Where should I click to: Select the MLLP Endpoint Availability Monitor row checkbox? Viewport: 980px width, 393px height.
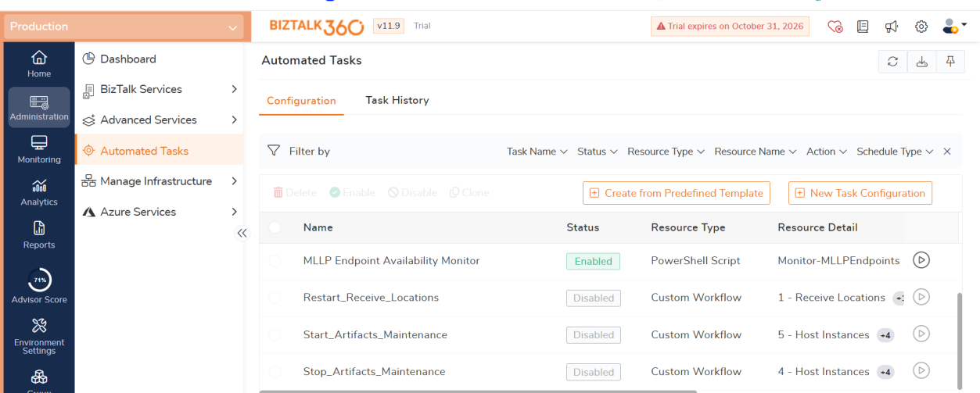click(x=275, y=261)
